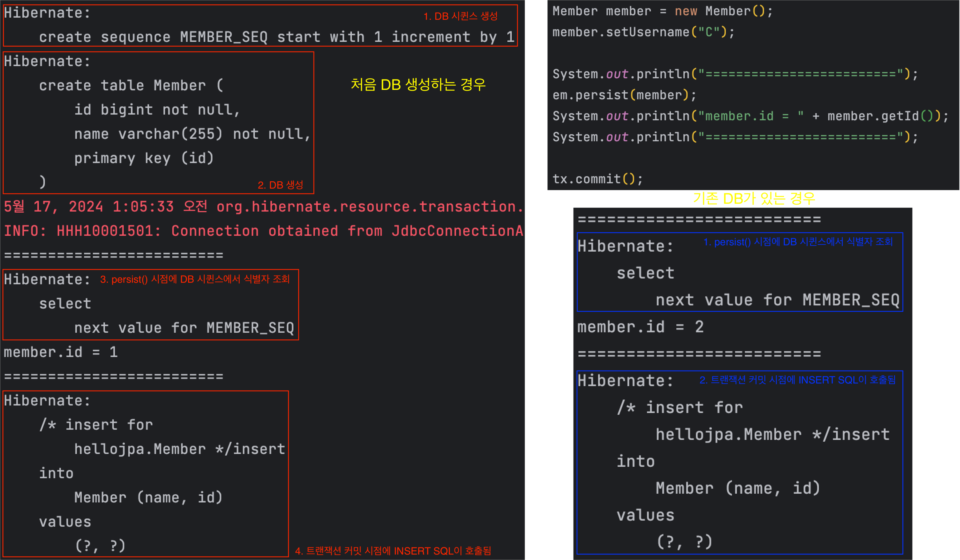Click the '3. persist() 시점에' red annotation
Image resolution: width=960 pixels, height=560 pixels.
pos(195,279)
